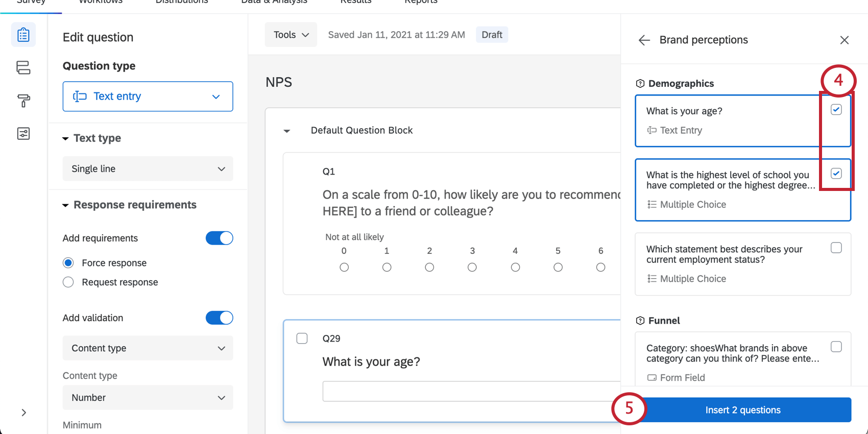Go back from Brand perceptions panel
Screen dimensions: 868x434
pyautogui.click(x=644, y=40)
